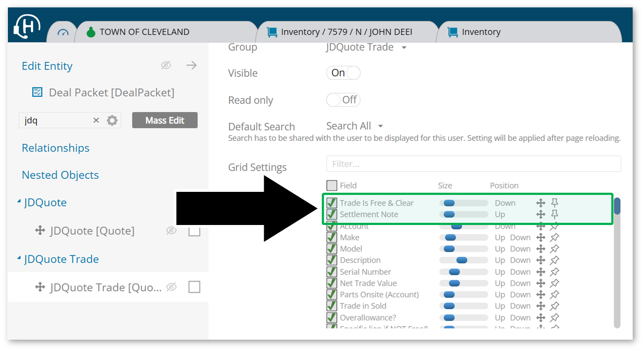Pin the Overallowance? field
The width and height of the screenshot is (644, 351).
pyautogui.click(x=554, y=317)
